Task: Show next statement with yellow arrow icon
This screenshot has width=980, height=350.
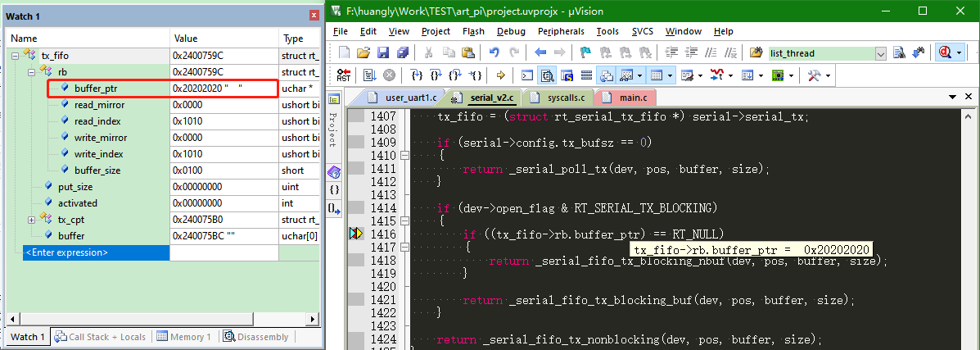Action: [x=500, y=75]
